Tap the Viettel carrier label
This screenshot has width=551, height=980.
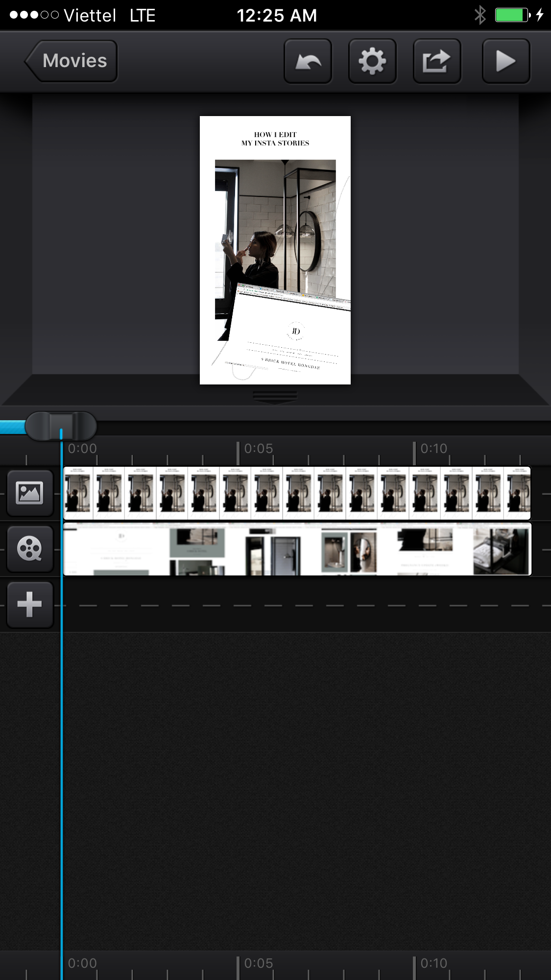pos(90,16)
